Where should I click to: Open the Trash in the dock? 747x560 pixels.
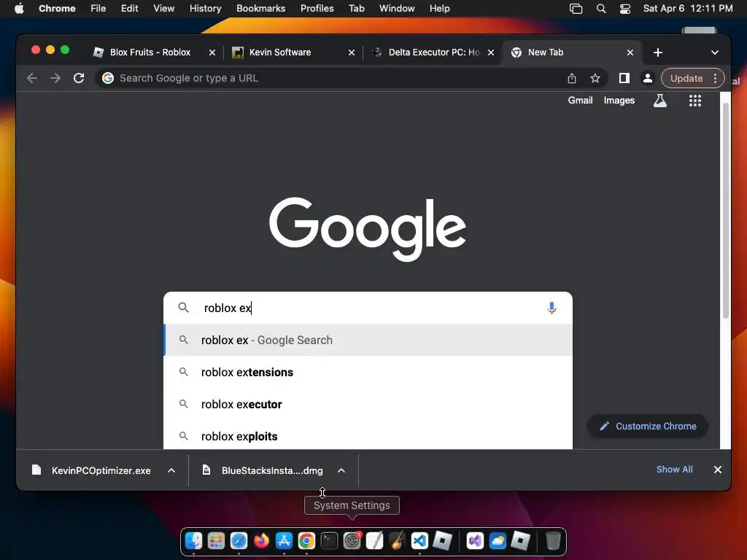click(553, 541)
